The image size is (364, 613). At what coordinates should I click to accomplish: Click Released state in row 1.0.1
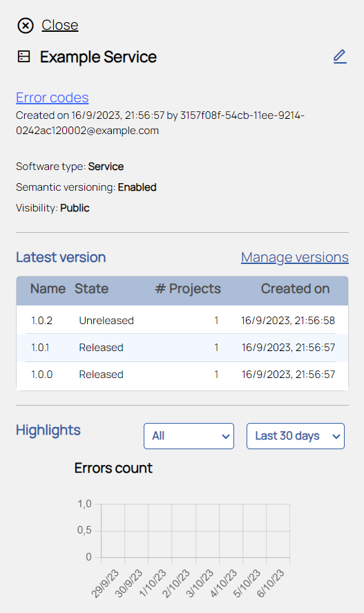click(101, 348)
